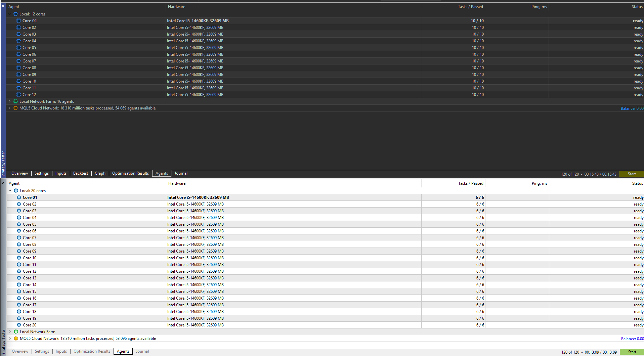Close the dark Strategy Tester panel
The height and width of the screenshot is (358, 644).
coord(3,6)
